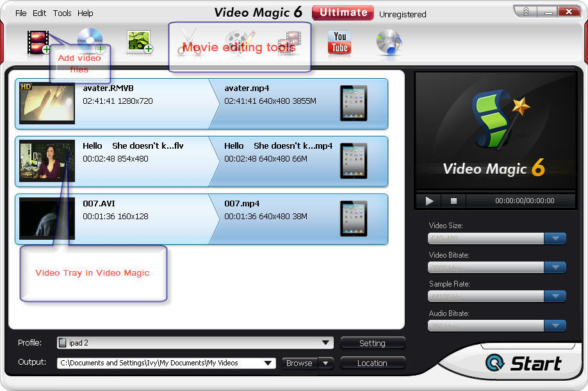The width and height of the screenshot is (588, 391).
Task: Click iPad device icon in 007.mp4 row
Action: point(354,219)
